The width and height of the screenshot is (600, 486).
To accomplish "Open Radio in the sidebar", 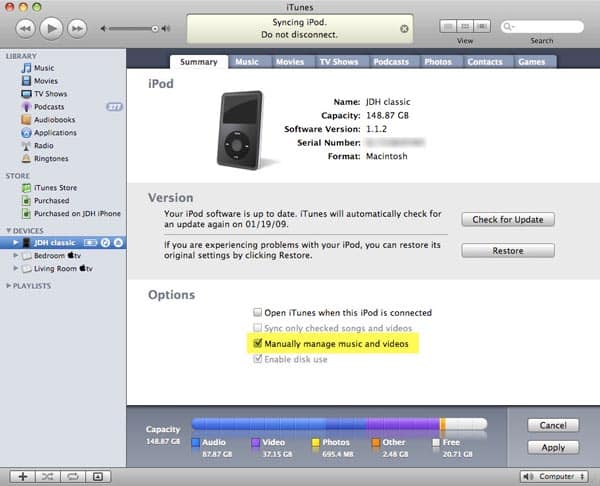I will [x=44, y=145].
